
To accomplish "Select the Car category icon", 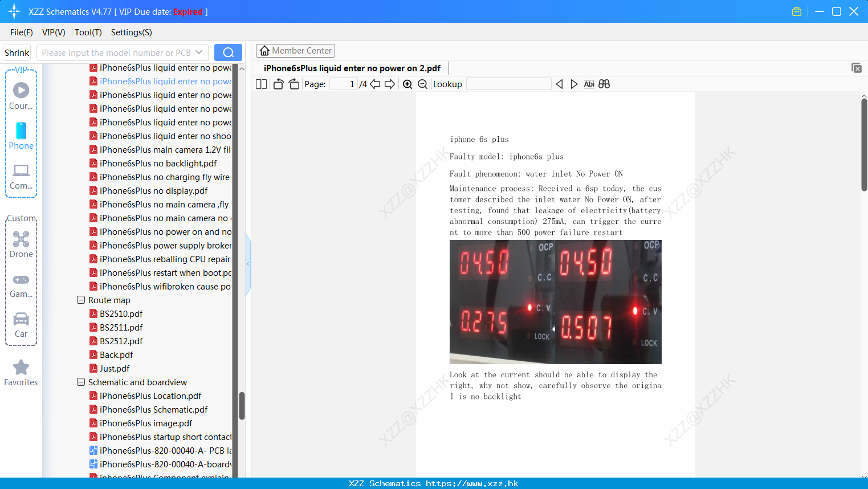I will tap(21, 325).
